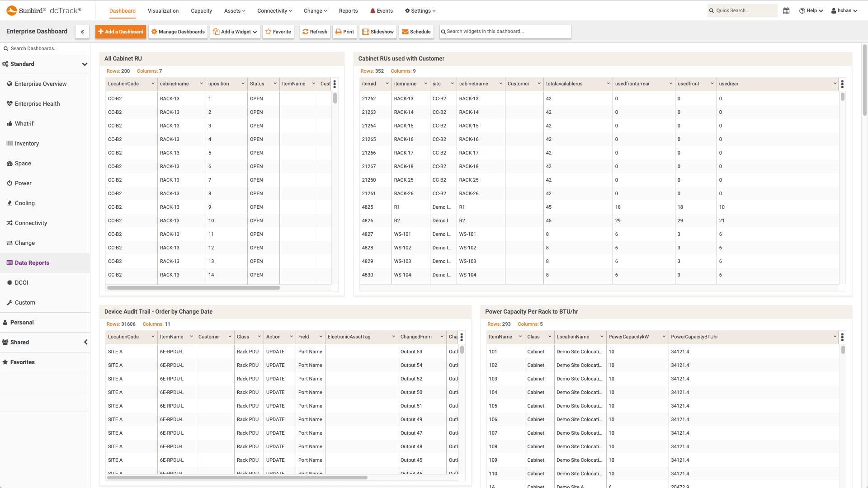Open the overflow menu on Power Capacity widget
This screenshot has height=488, width=868.
coord(842,337)
